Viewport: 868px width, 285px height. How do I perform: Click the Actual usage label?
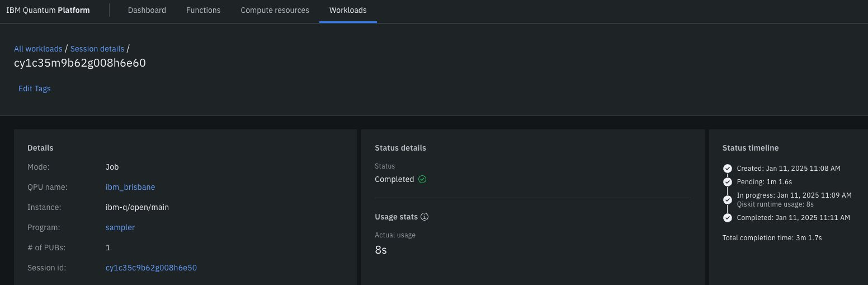pos(395,235)
